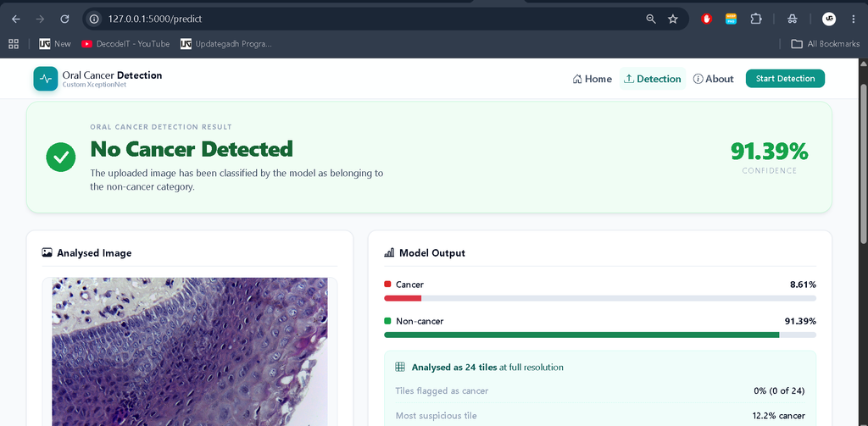Click the Tiles flagged as cancer label
The width and height of the screenshot is (868, 426).
[x=442, y=390]
